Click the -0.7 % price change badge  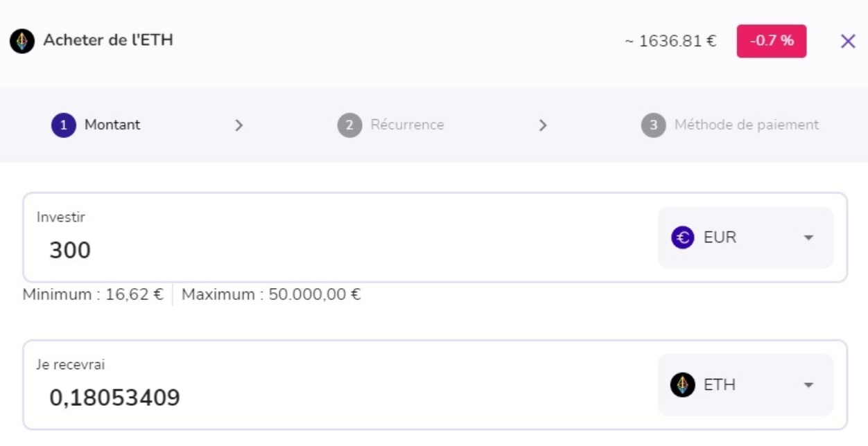coord(771,41)
